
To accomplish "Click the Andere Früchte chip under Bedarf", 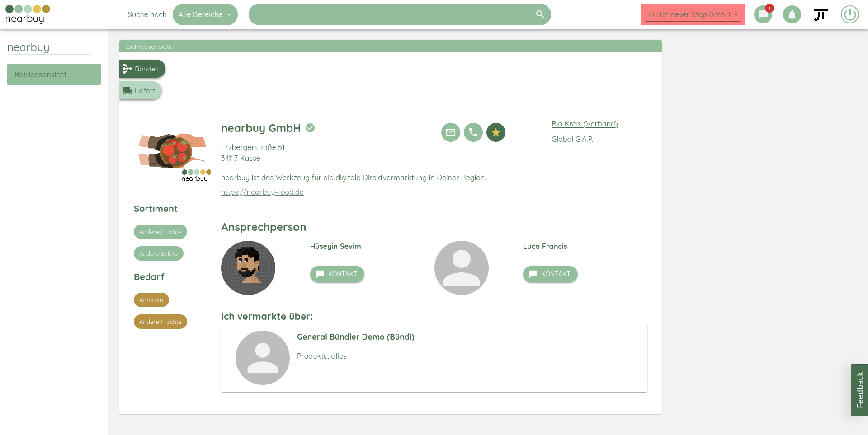I will tap(160, 322).
